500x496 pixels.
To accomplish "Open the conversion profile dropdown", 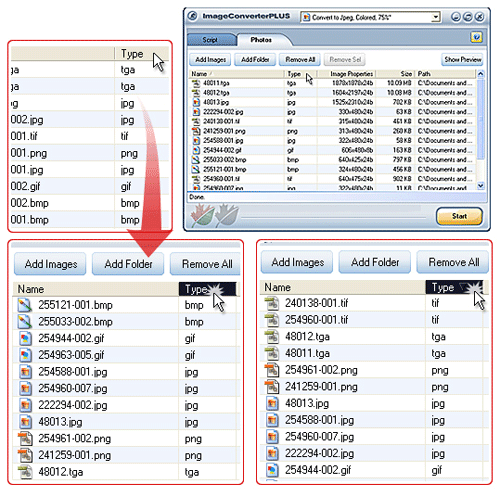I will (435, 17).
